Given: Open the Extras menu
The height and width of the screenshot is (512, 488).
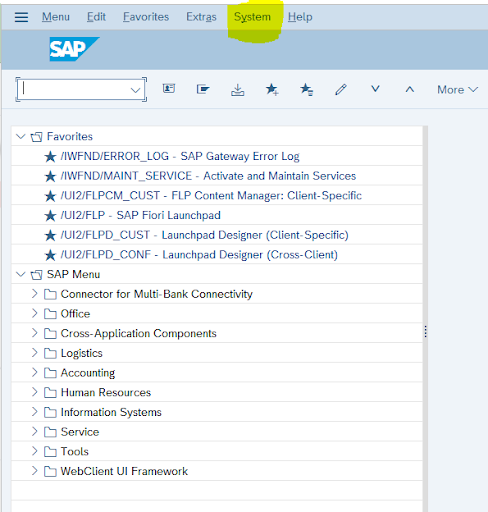Looking at the screenshot, I should click(201, 17).
